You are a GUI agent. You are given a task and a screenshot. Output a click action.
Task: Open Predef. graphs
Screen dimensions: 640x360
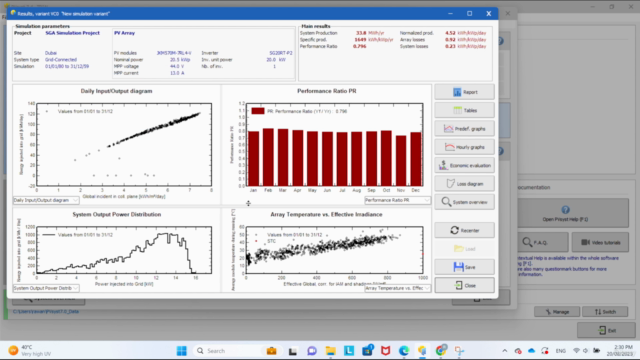coord(464,129)
